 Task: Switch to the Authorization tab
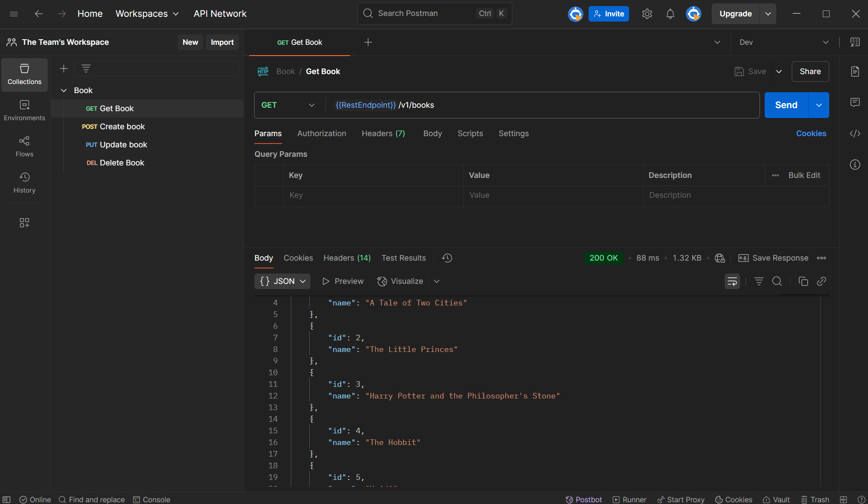(322, 134)
